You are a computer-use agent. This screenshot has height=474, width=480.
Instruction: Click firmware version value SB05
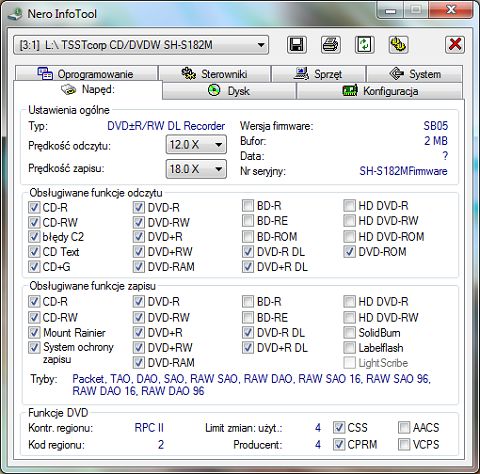[x=436, y=126]
